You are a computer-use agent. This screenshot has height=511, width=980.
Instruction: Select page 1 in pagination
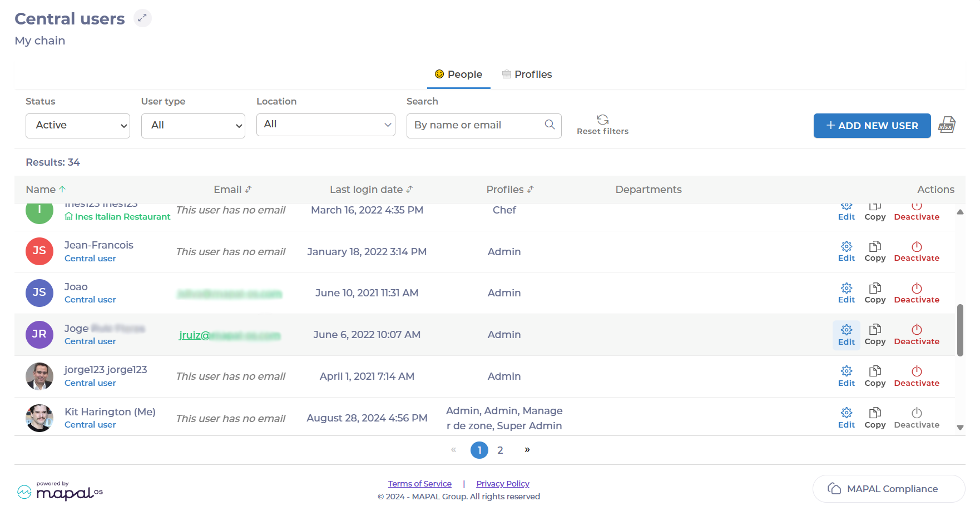pyautogui.click(x=479, y=450)
